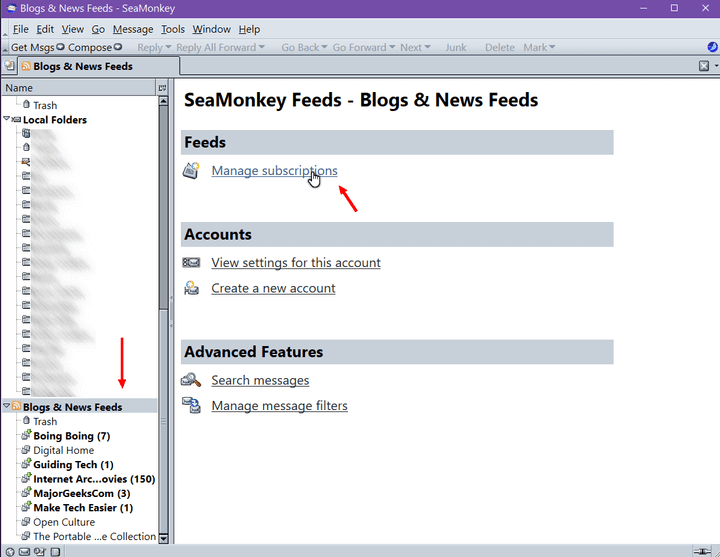The image size is (720, 557).
Task: Open Address Book status bar icon
Action: click(x=55, y=551)
